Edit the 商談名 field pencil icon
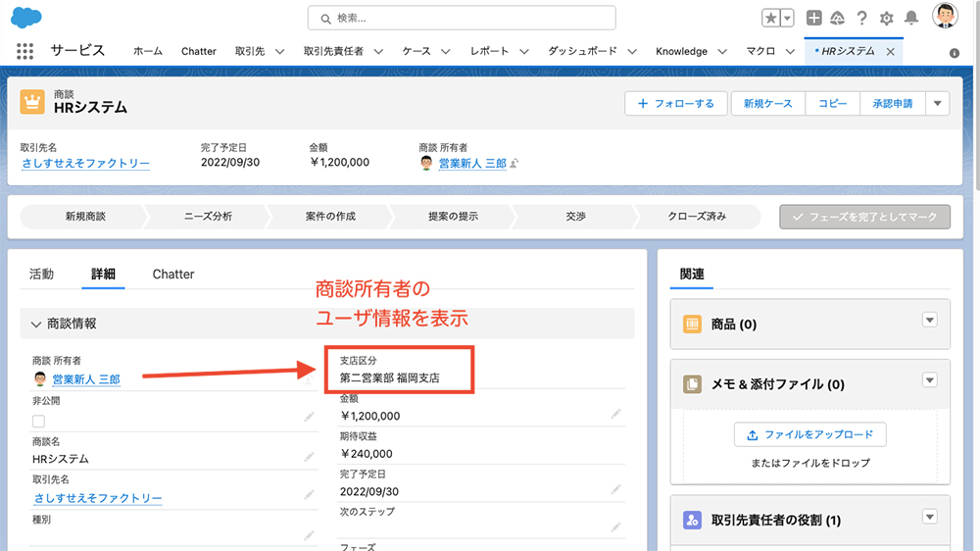The height and width of the screenshot is (551, 980). pyautogui.click(x=310, y=457)
